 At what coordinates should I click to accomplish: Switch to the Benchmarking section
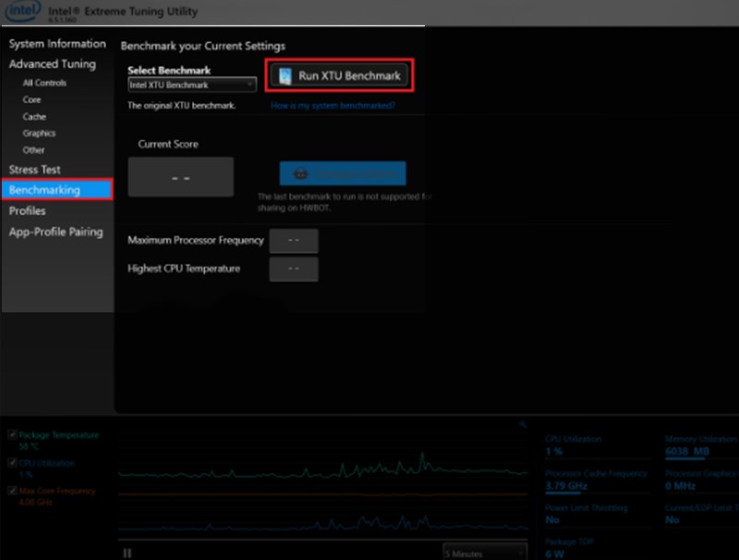[x=46, y=190]
